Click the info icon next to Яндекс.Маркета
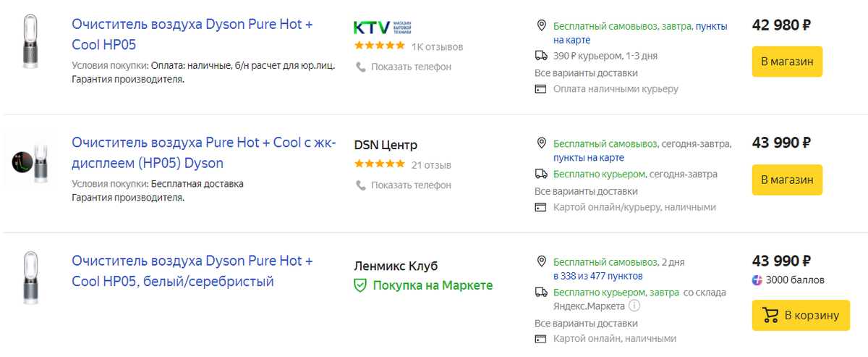The height and width of the screenshot is (357, 868). click(634, 306)
